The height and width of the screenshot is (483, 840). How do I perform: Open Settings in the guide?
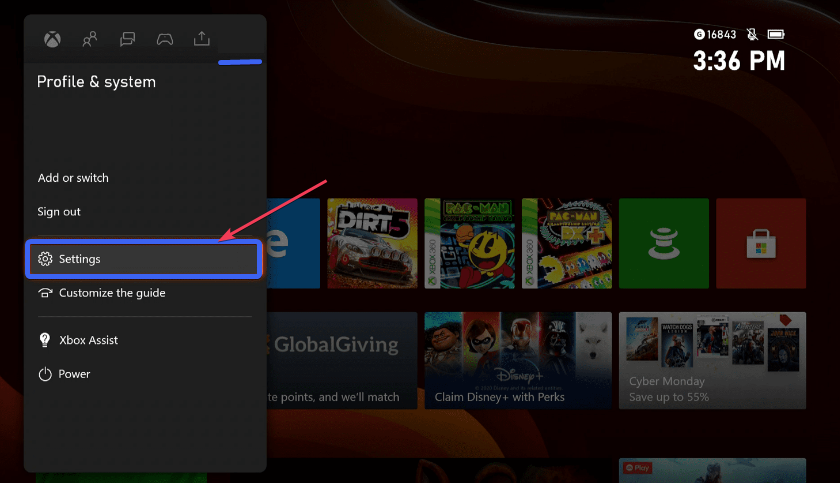pos(144,259)
